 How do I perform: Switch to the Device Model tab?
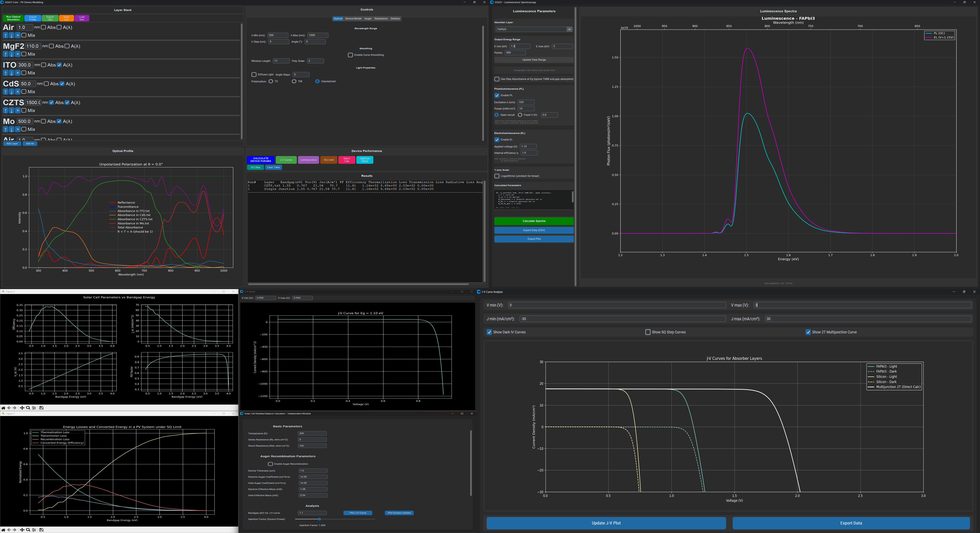point(353,19)
